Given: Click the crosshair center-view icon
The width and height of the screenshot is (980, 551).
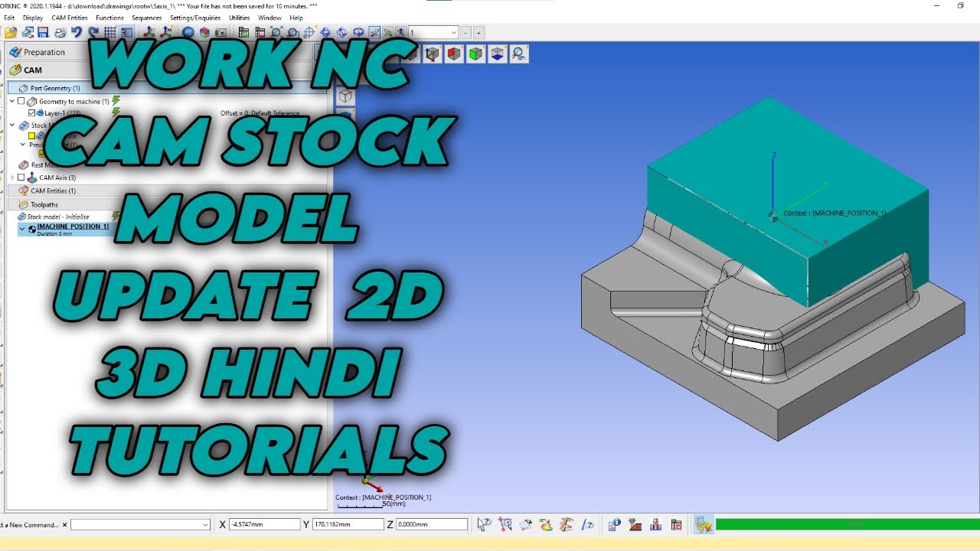Looking at the screenshot, I should pyautogui.click(x=309, y=33).
